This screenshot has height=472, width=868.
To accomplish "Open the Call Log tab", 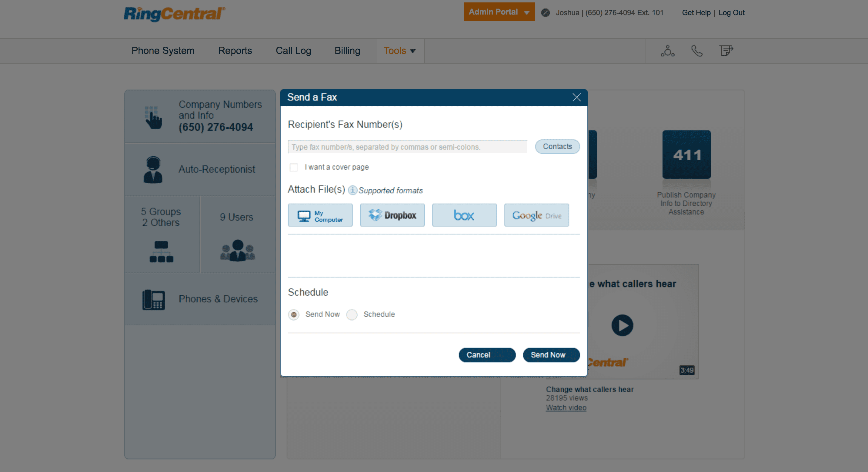I will pyautogui.click(x=293, y=51).
